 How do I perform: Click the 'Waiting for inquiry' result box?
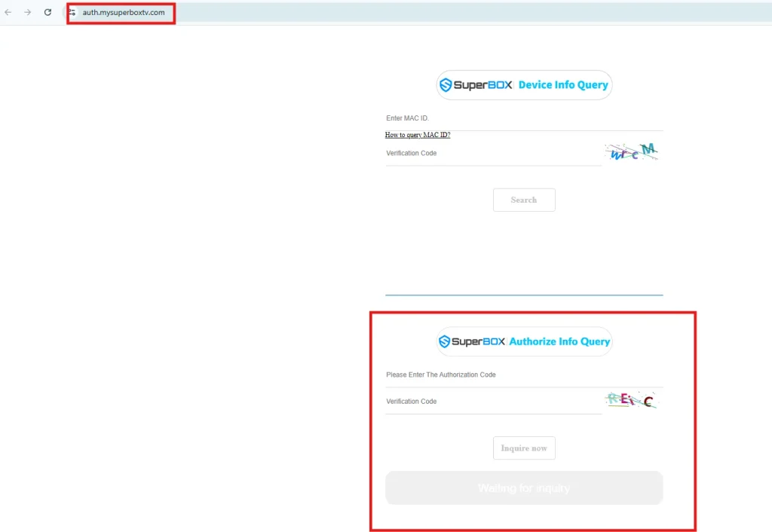click(x=524, y=488)
